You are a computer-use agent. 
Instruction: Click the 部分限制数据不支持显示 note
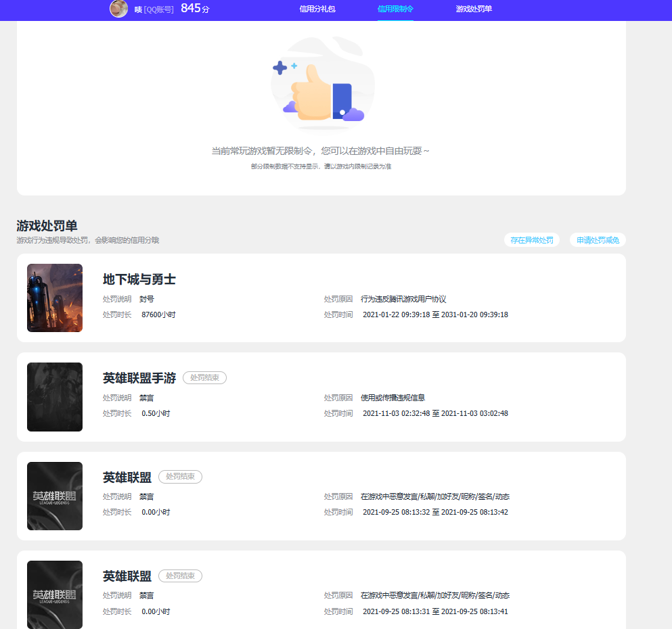point(321,166)
